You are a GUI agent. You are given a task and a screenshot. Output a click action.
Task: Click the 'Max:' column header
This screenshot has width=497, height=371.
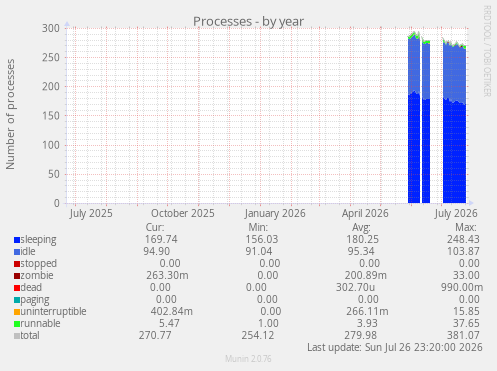[x=466, y=227]
